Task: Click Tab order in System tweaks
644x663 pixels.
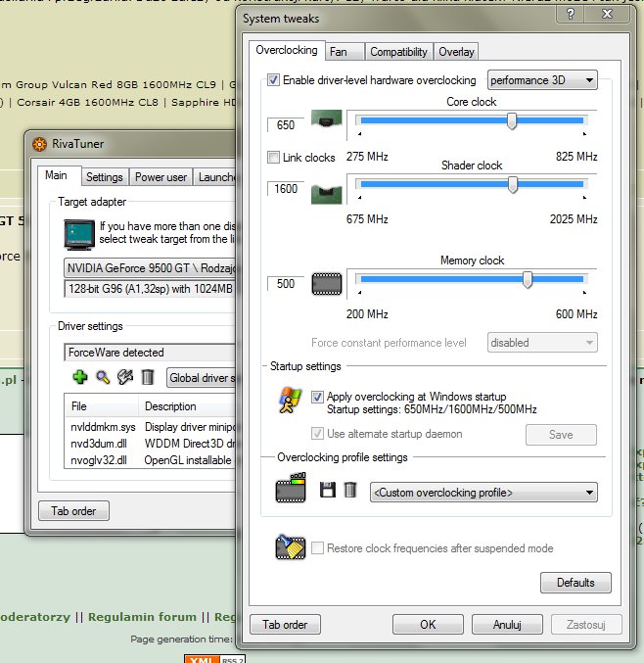Action: [x=285, y=624]
